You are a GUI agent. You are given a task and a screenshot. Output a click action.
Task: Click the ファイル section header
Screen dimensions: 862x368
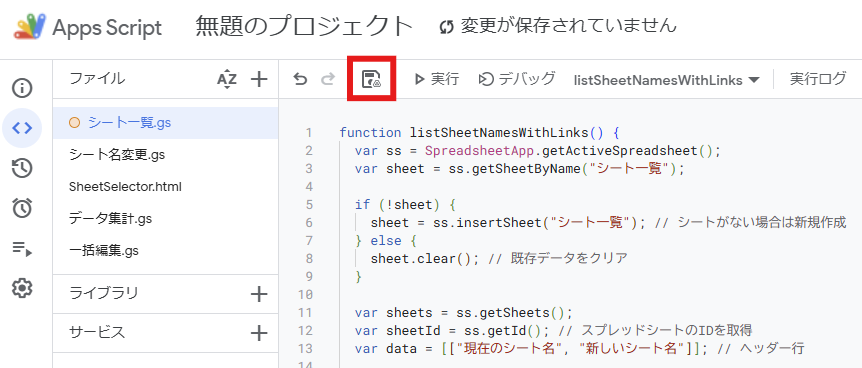point(97,79)
